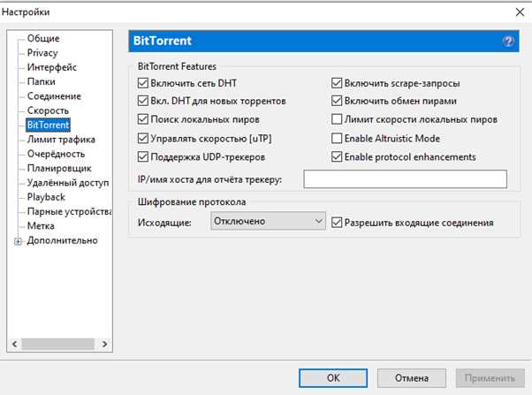
Task: Disable Включить обмен пирами
Action: click(x=337, y=101)
